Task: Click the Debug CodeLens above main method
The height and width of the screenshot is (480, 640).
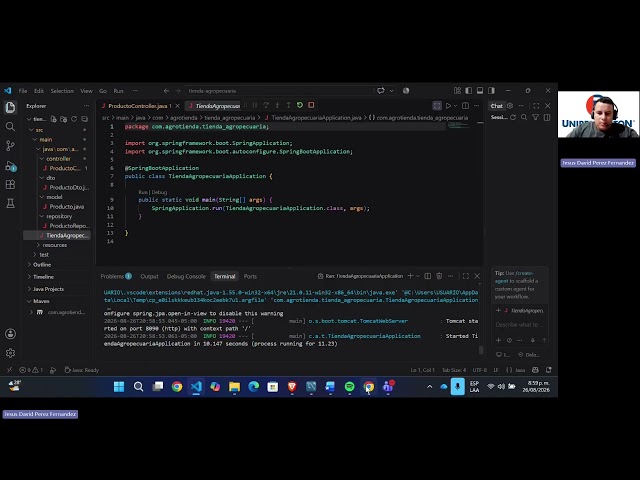Action: click(x=159, y=192)
